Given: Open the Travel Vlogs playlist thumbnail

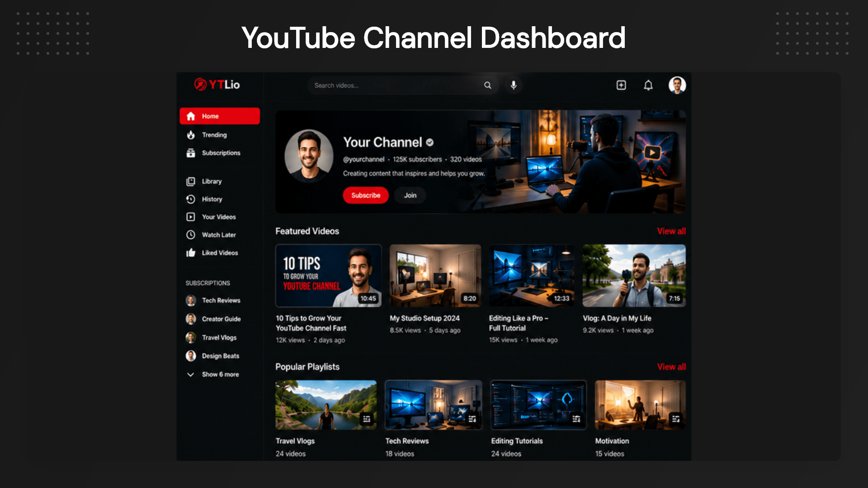Looking at the screenshot, I should [x=326, y=405].
